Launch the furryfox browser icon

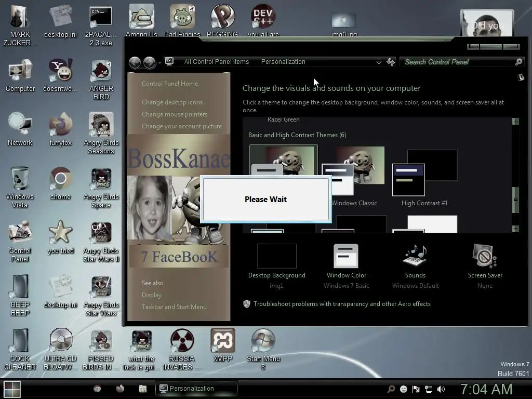point(60,129)
